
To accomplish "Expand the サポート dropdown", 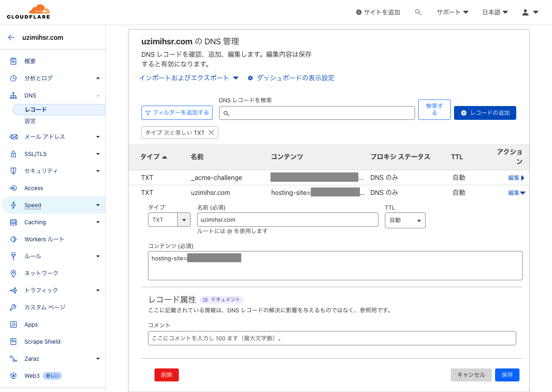I will click(x=452, y=12).
